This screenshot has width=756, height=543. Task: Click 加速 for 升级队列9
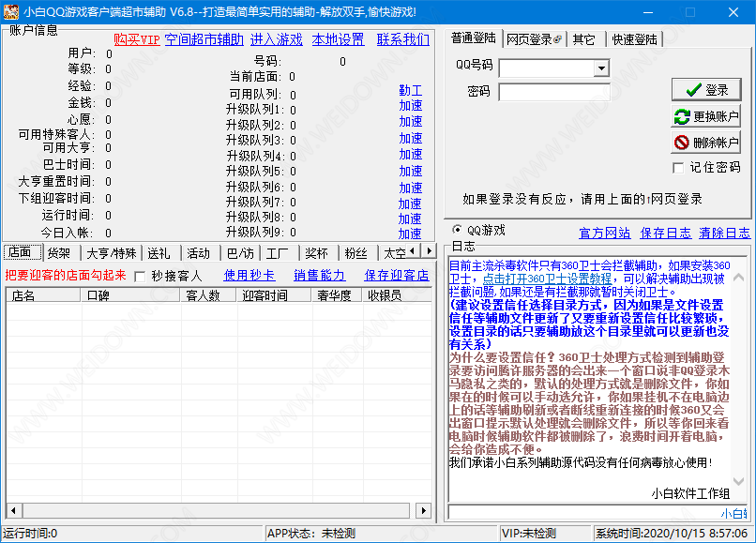[410, 234]
